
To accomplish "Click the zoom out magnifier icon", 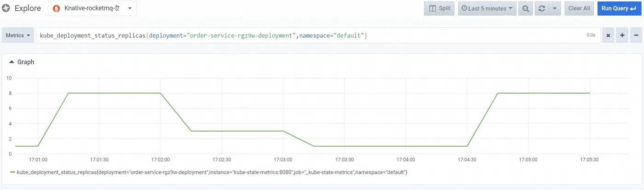I will [x=525, y=8].
